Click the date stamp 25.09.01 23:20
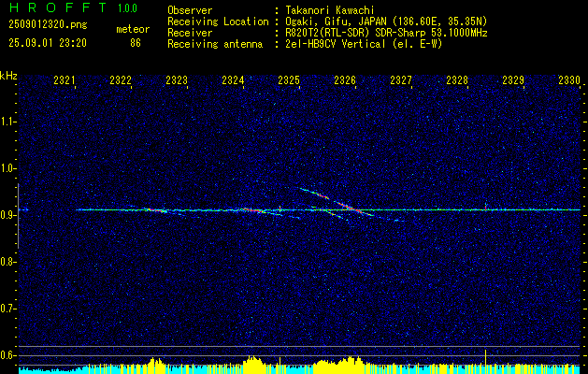 tap(48, 43)
